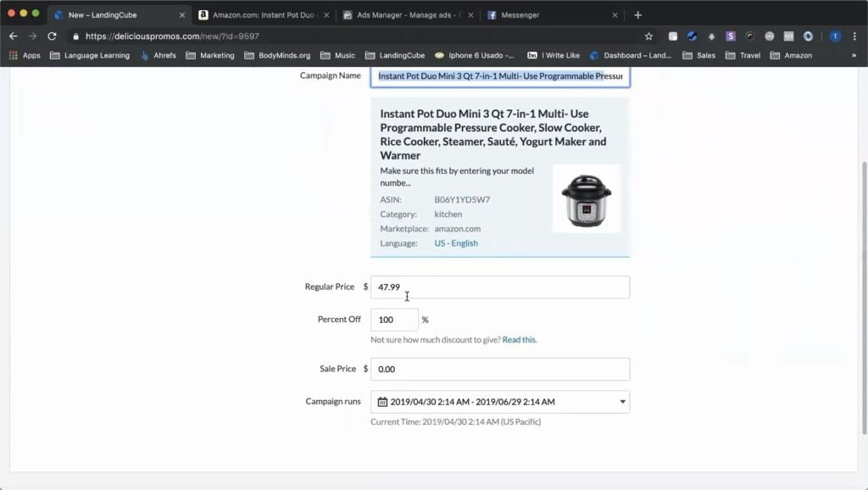The width and height of the screenshot is (868, 490).
Task: Open the dark gauge extension
Action: (750, 36)
